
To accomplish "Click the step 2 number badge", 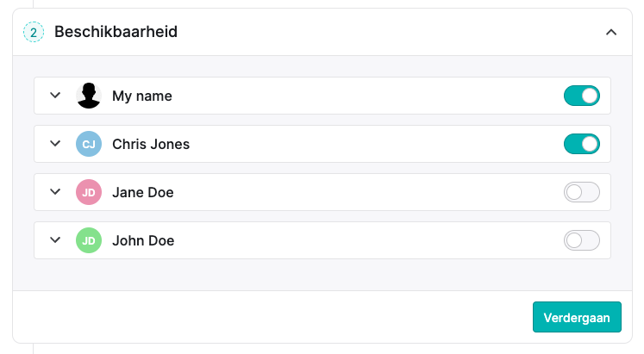I will (34, 32).
